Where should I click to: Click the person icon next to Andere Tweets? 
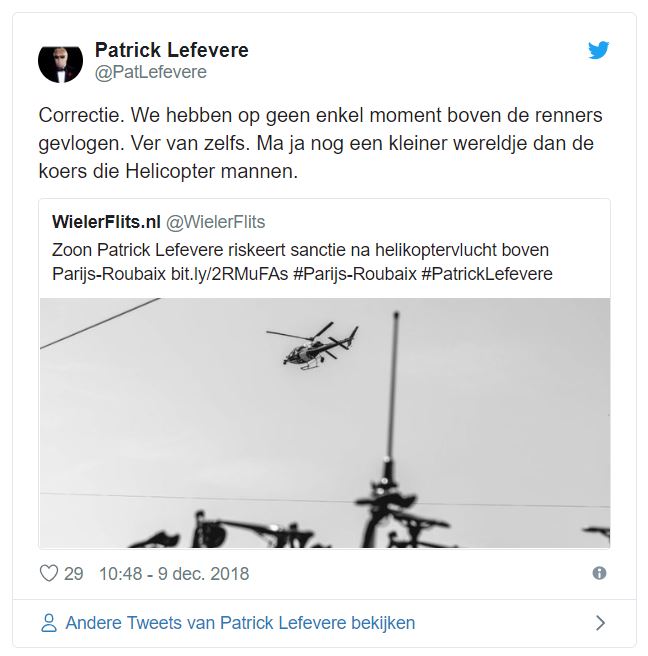[x=49, y=623]
